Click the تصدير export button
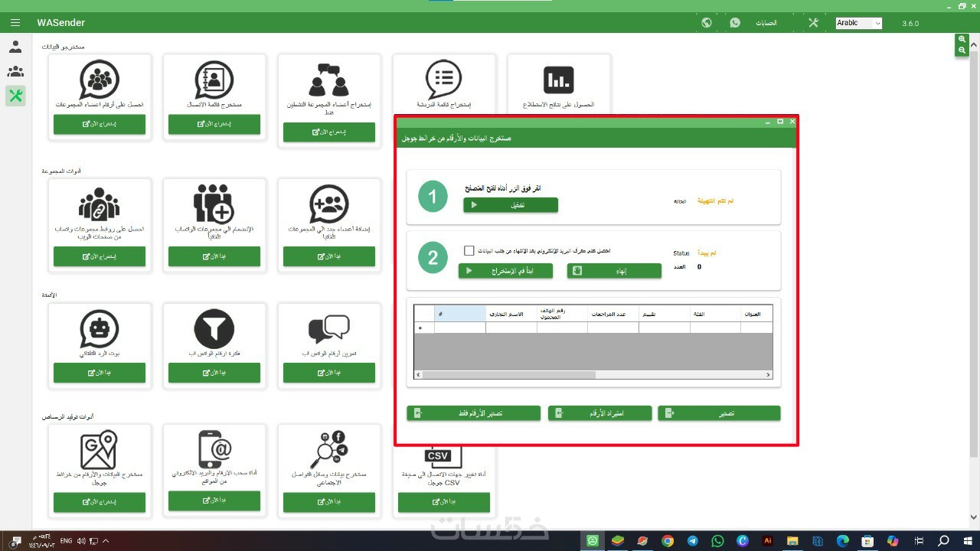The width and height of the screenshot is (980, 551). click(x=719, y=413)
